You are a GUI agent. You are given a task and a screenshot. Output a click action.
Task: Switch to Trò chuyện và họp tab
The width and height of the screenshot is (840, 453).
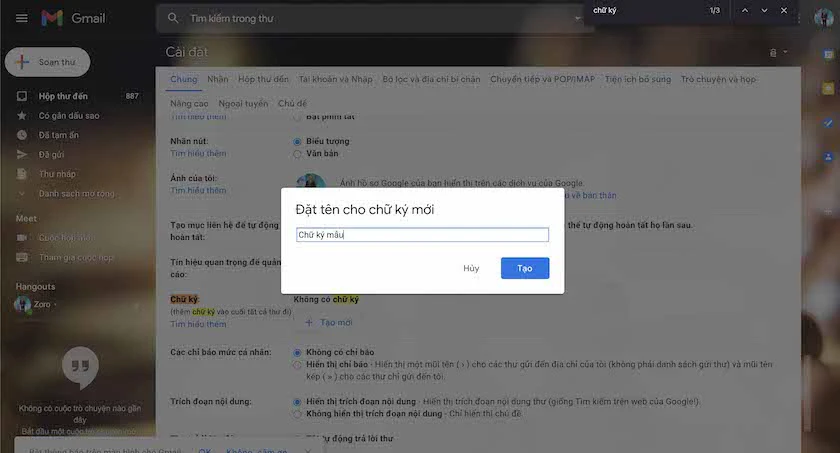[x=718, y=79]
